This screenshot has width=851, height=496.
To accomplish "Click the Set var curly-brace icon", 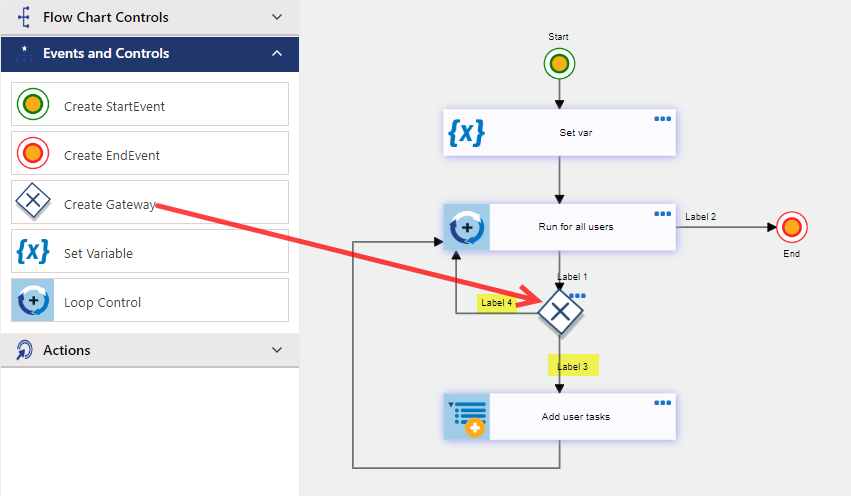I will click(x=466, y=132).
